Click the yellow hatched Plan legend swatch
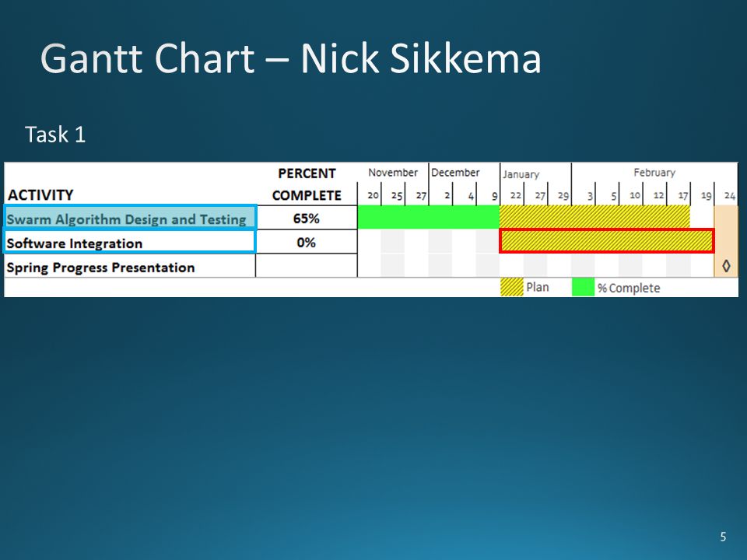747x560 pixels. coord(512,287)
